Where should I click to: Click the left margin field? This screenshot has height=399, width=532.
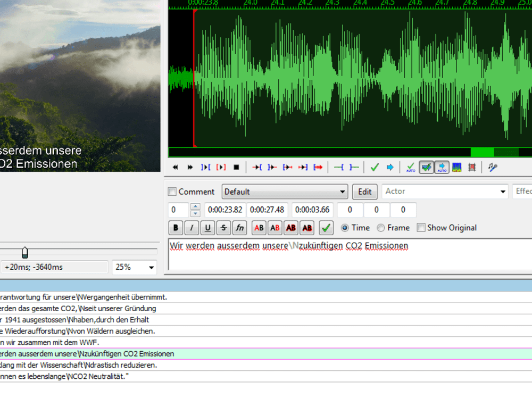pyautogui.click(x=350, y=210)
